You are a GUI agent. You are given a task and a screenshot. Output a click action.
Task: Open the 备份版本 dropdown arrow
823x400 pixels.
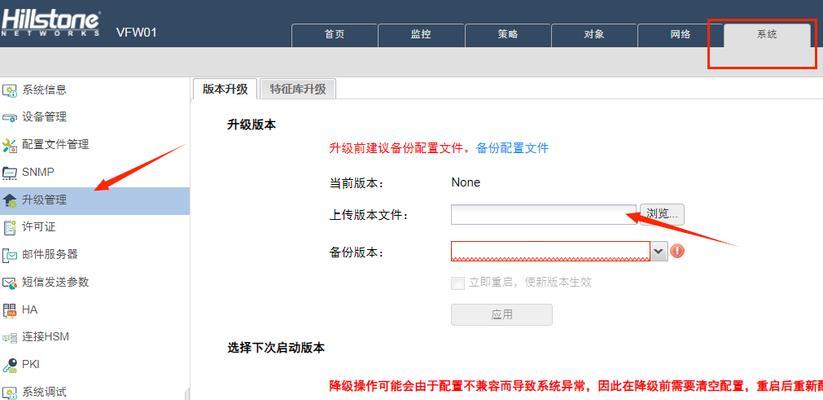pyautogui.click(x=659, y=251)
